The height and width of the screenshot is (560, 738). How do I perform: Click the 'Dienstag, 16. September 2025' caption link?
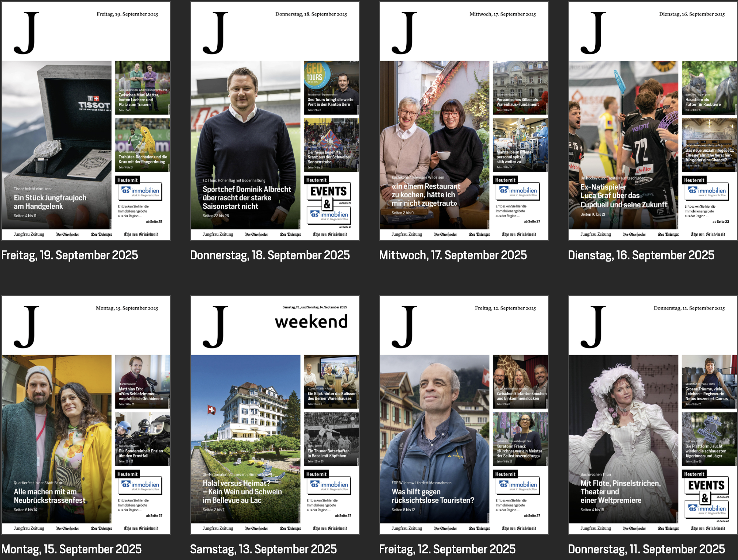click(641, 255)
